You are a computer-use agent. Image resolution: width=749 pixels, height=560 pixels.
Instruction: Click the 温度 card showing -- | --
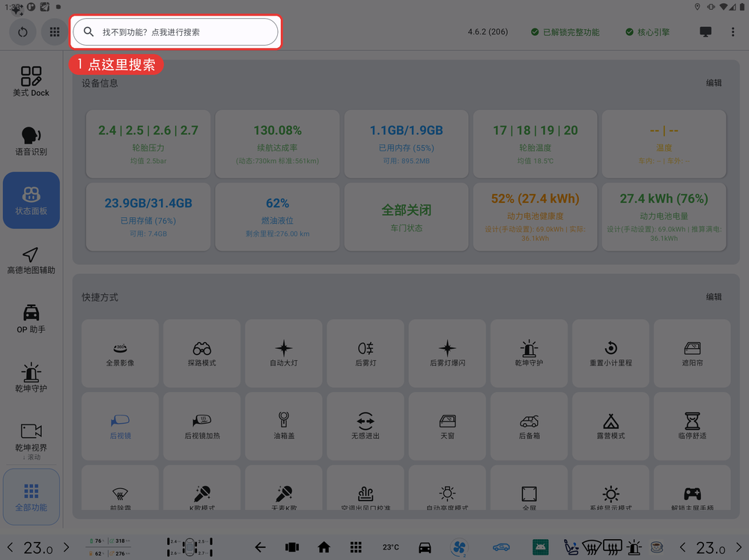[664, 144]
